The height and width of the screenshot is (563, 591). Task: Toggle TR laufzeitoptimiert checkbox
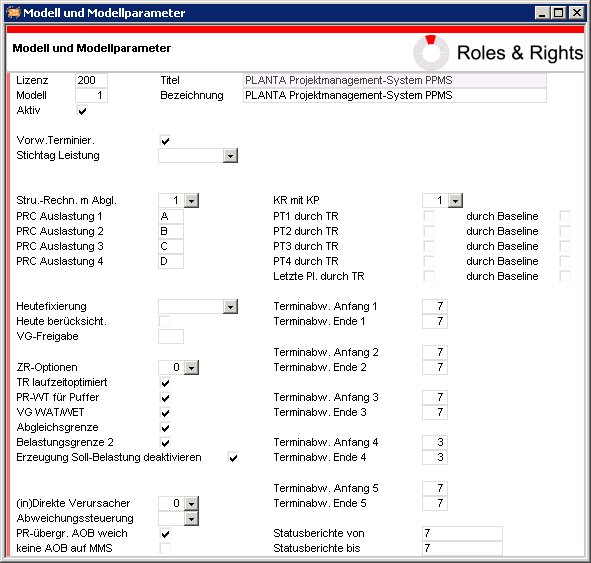(x=165, y=383)
